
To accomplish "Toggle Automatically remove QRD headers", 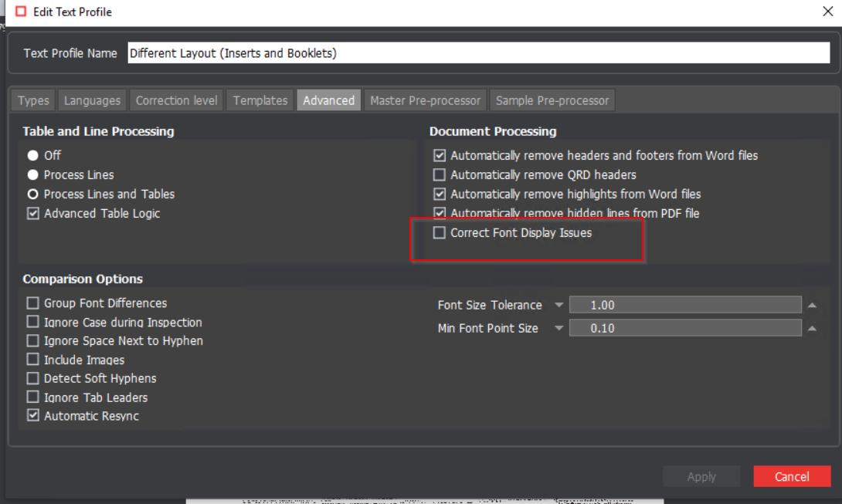I will (440, 175).
